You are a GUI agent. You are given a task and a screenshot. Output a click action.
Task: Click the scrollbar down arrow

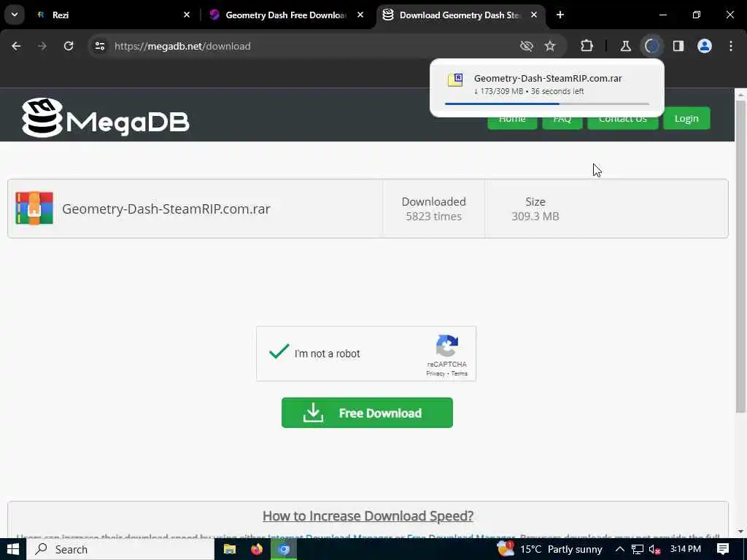click(x=740, y=532)
